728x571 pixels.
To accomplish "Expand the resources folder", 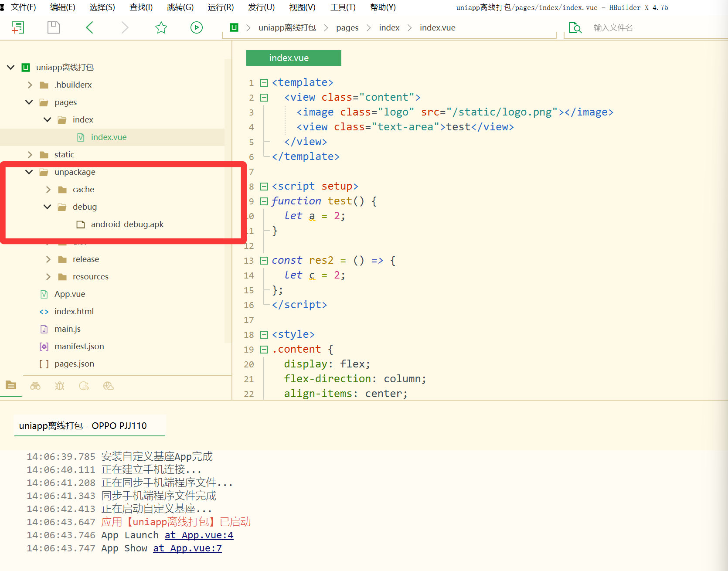I will point(48,277).
